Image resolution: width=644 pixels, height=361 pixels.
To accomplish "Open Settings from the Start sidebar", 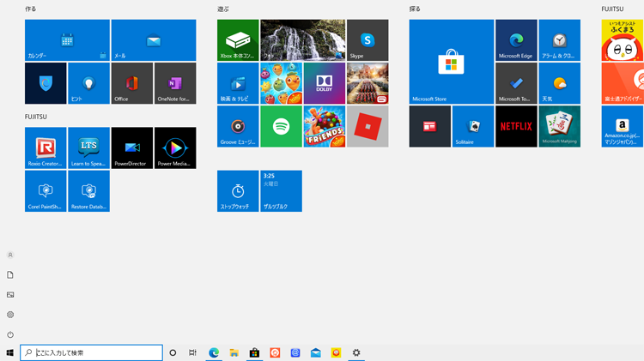I will tap(10, 315).
